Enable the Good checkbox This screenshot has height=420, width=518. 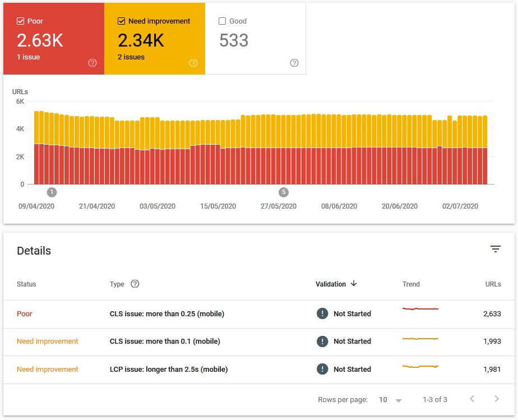223,21
